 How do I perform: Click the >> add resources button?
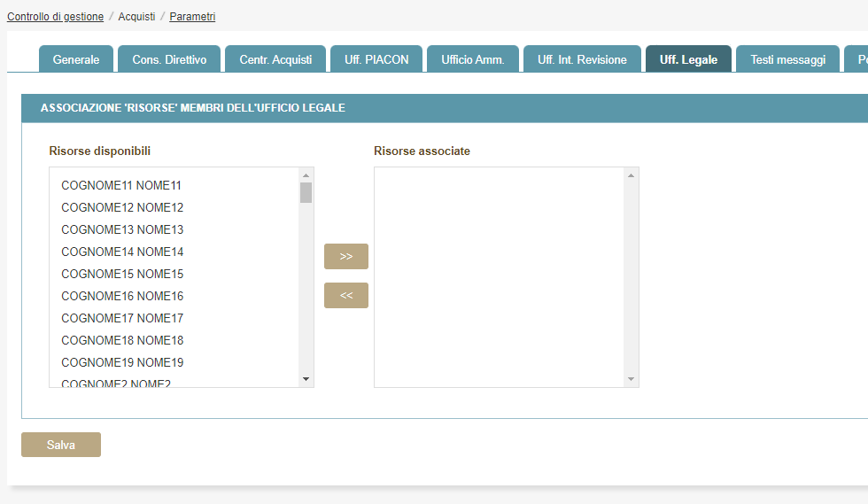pos(345,256)
